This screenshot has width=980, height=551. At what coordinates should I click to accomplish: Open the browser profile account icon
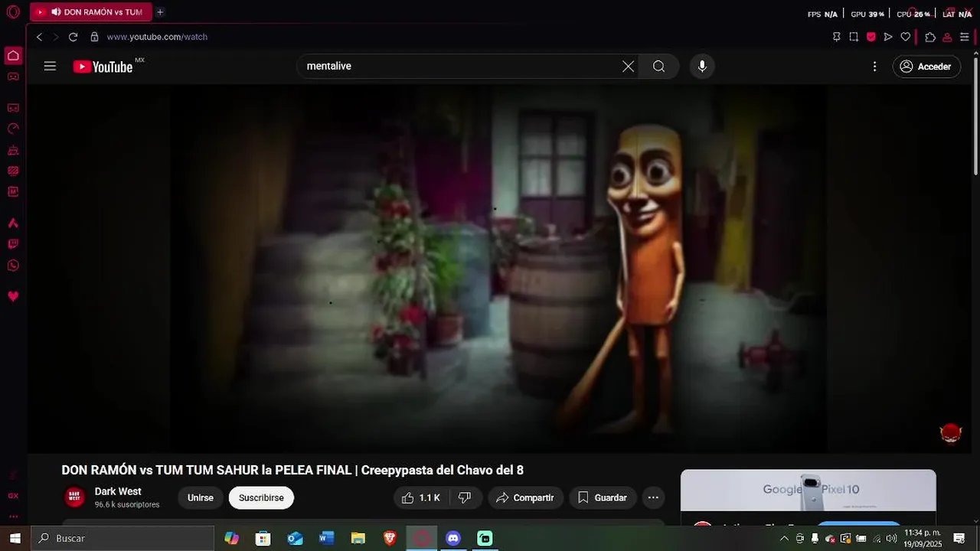coord(947,37)
